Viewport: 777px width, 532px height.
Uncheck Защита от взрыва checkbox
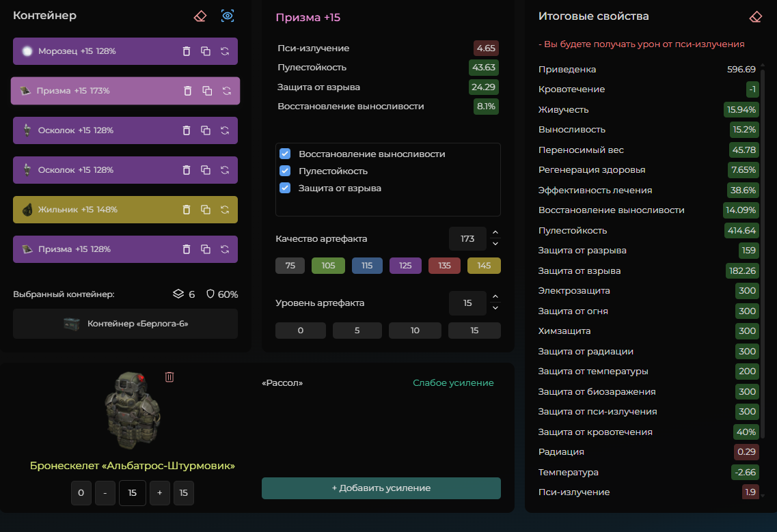285,188
